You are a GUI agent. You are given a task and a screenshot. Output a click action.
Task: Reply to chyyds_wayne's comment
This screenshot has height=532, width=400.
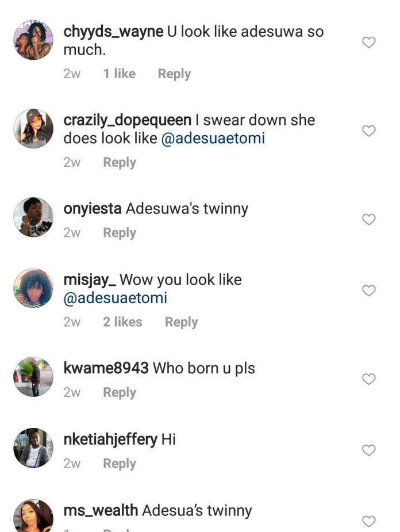(x=174, y=74)
